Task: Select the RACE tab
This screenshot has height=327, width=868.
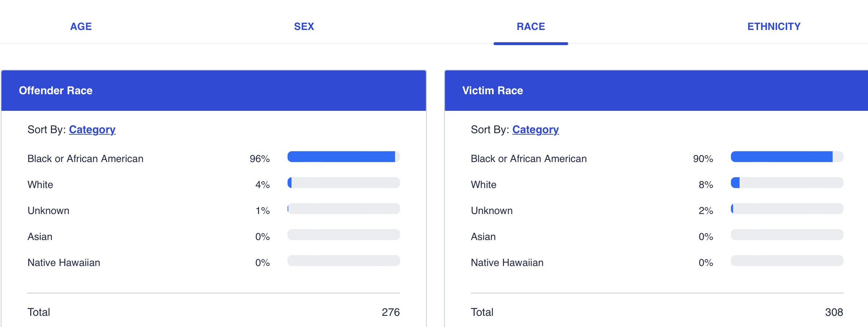Action: (x=531, y=26)
